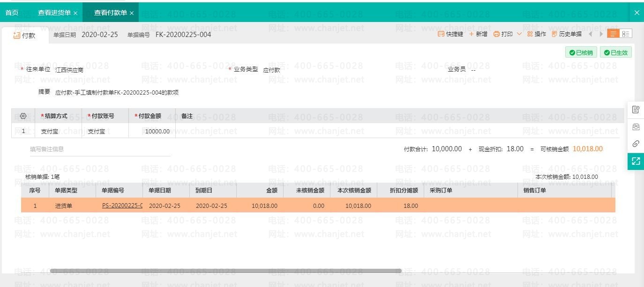Switch to the orange single-column layout view
Screen dimensions: 644x287
tap(613, 34)
